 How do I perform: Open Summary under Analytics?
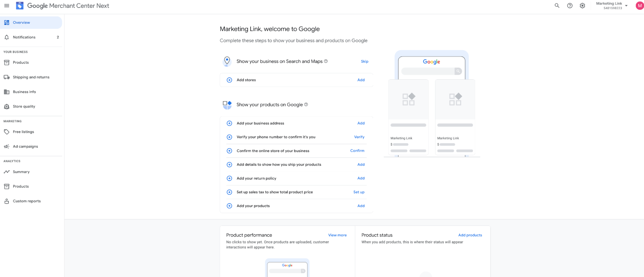tap(31, 172)
